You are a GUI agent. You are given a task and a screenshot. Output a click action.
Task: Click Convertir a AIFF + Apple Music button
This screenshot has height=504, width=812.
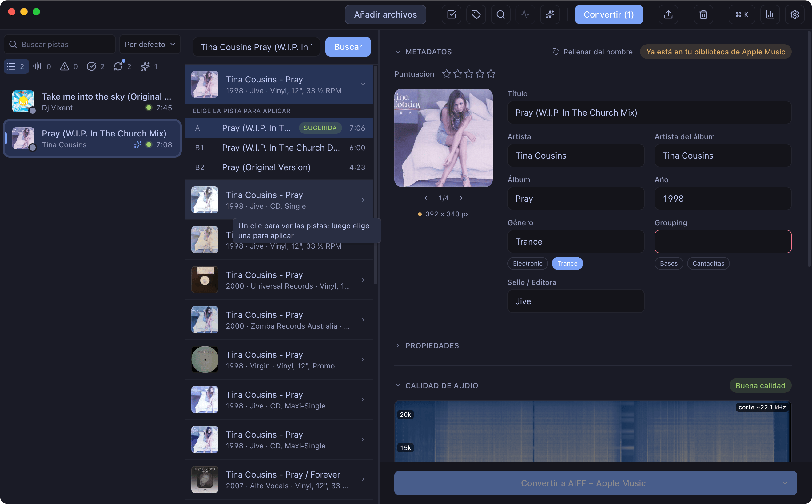[583, 483]
